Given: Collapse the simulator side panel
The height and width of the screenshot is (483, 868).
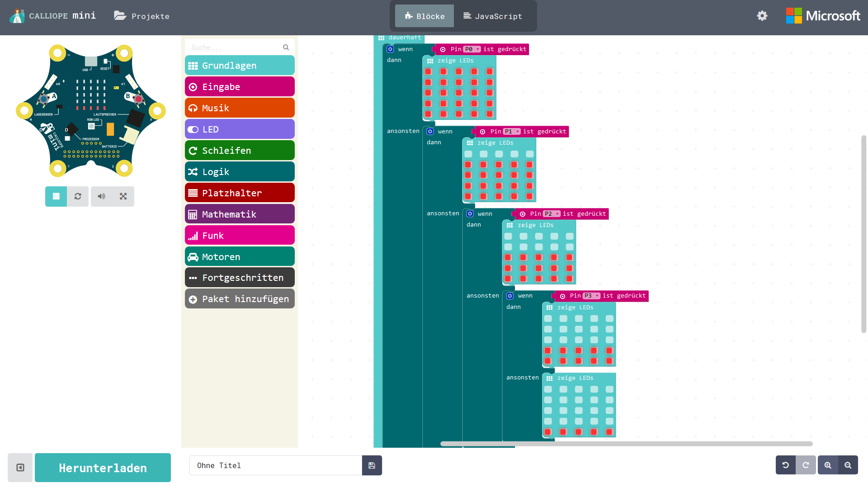Looking at the screenshot, I should click(x=20, y=468).
